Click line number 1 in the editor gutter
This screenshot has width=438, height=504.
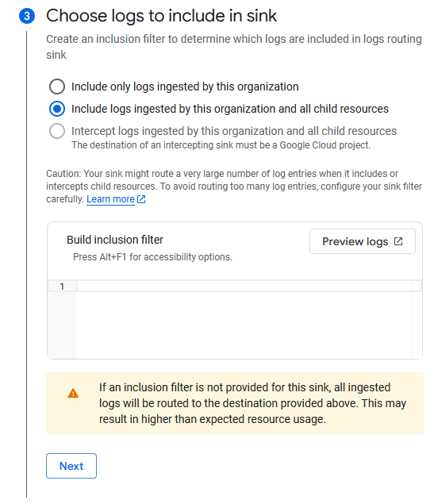click(x=62, y=286)
